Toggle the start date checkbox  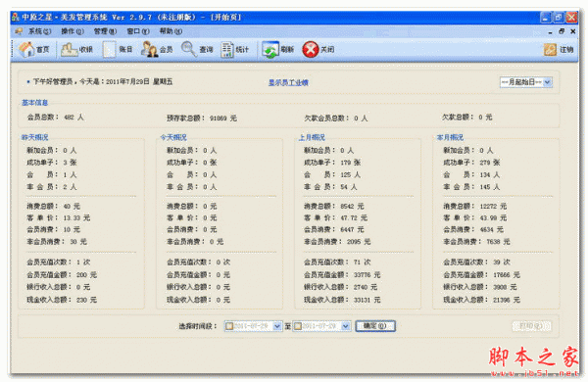(228, 326)
